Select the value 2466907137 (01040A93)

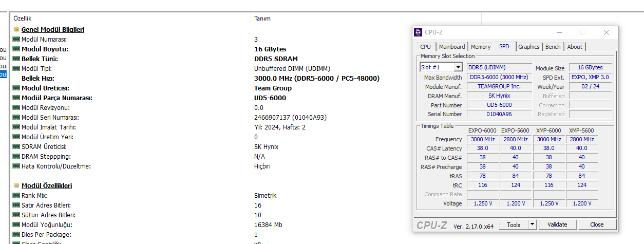pyautogui.click(x=290, y=117)
